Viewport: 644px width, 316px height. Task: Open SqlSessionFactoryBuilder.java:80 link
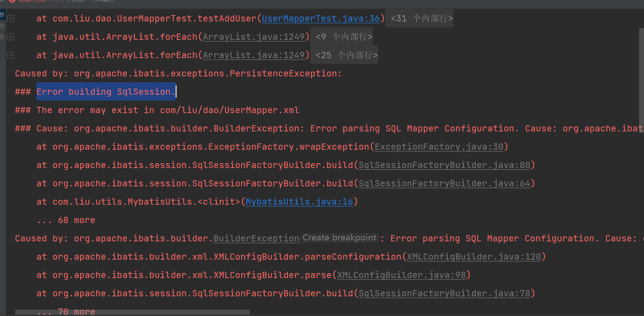[444, 164]
